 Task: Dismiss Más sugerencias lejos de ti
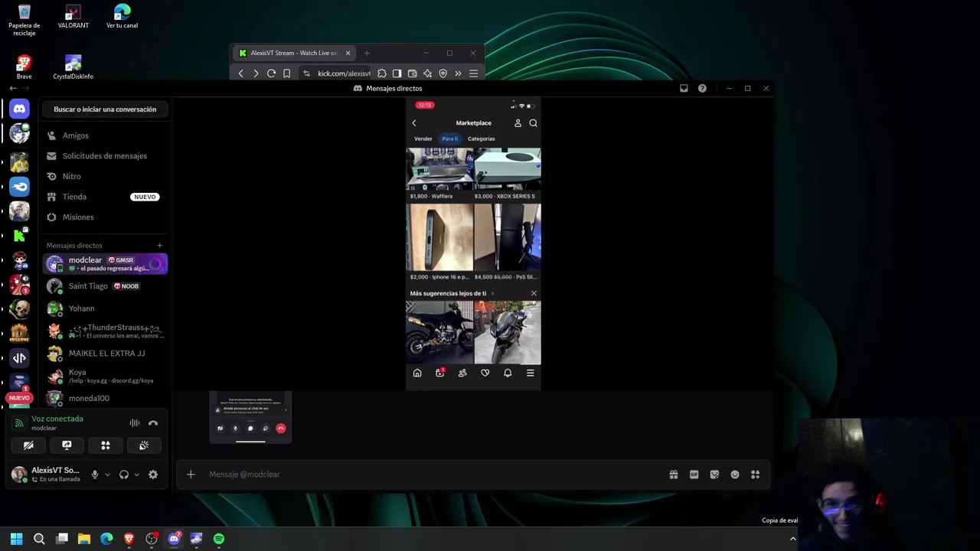click(534, 293)
